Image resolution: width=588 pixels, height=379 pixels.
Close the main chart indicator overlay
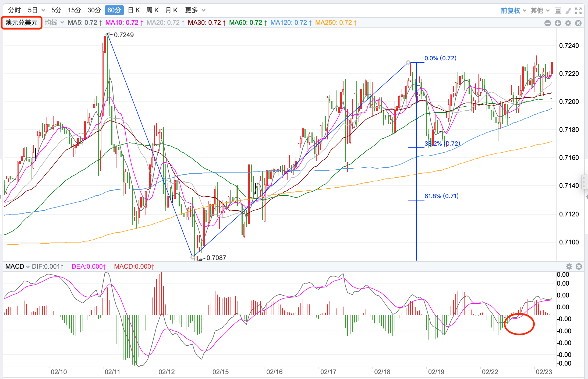point(578,23)
